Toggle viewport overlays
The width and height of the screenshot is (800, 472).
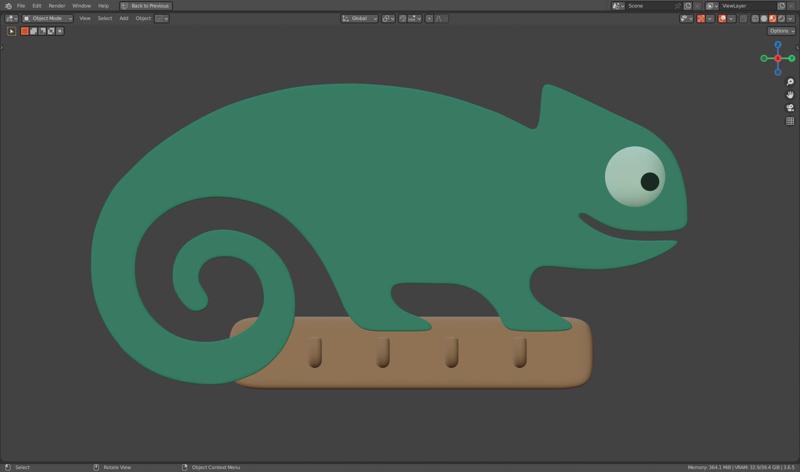point(722,18)
